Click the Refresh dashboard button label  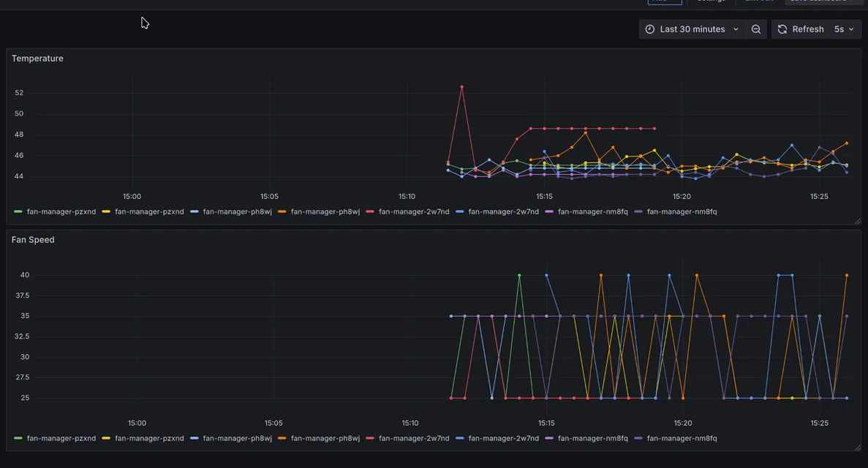pos(807,29)
